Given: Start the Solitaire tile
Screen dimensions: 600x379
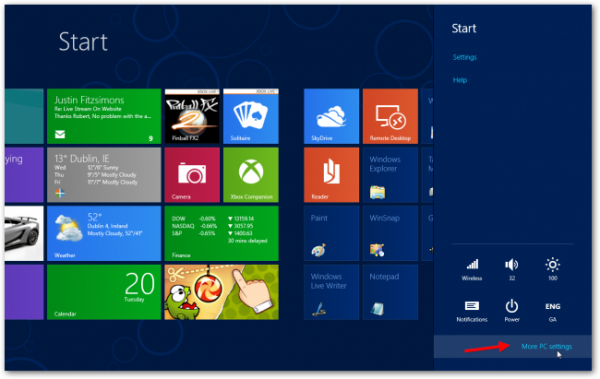Looking at the screenshot, I should (x=251, y=116).
